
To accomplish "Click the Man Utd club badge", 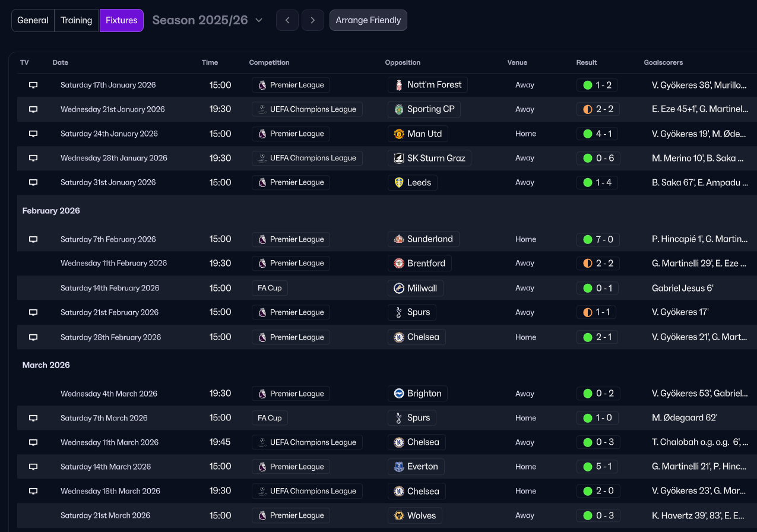I will [x=399, y=134].
